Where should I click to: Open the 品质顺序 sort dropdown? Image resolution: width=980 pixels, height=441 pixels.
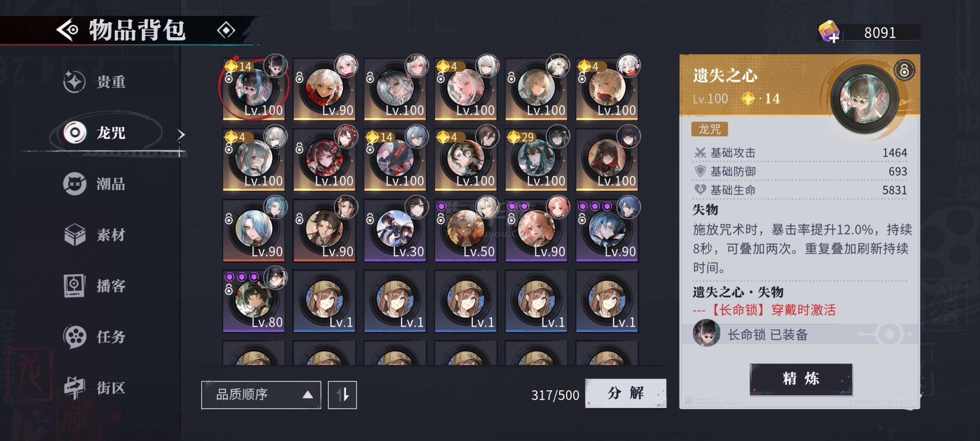[x=261, y=395]
